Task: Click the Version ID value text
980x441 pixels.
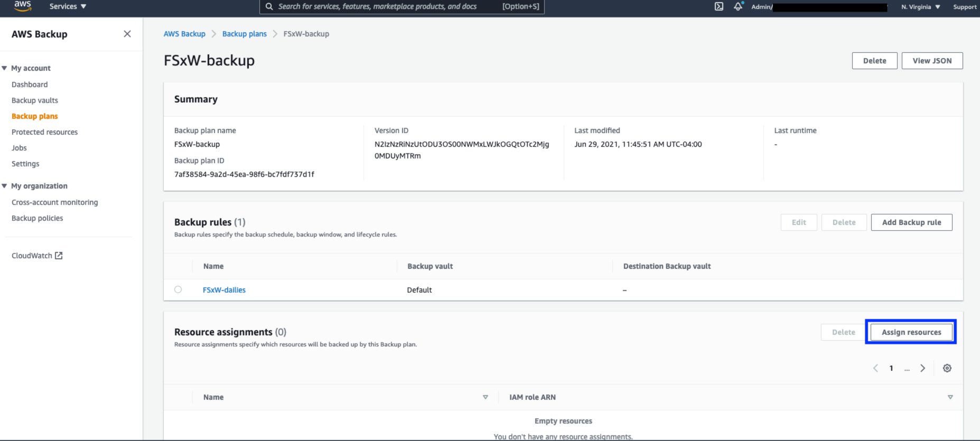Action: pos(462,150)
